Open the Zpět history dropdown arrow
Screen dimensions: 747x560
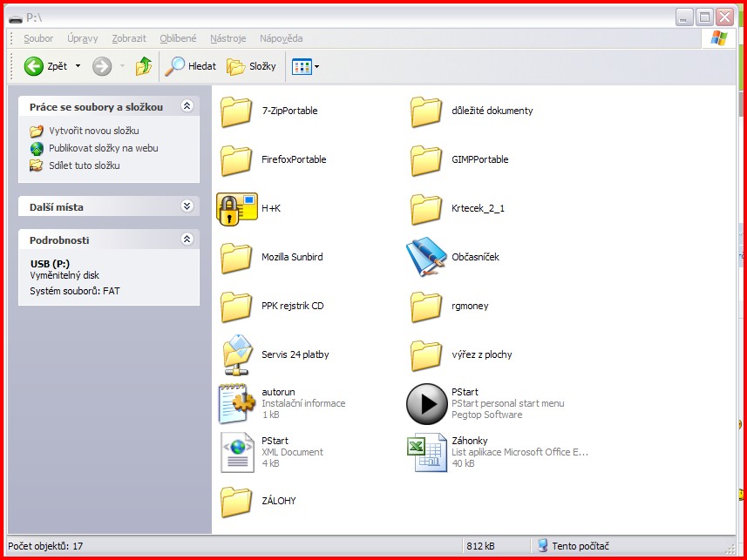coord(78,66)
